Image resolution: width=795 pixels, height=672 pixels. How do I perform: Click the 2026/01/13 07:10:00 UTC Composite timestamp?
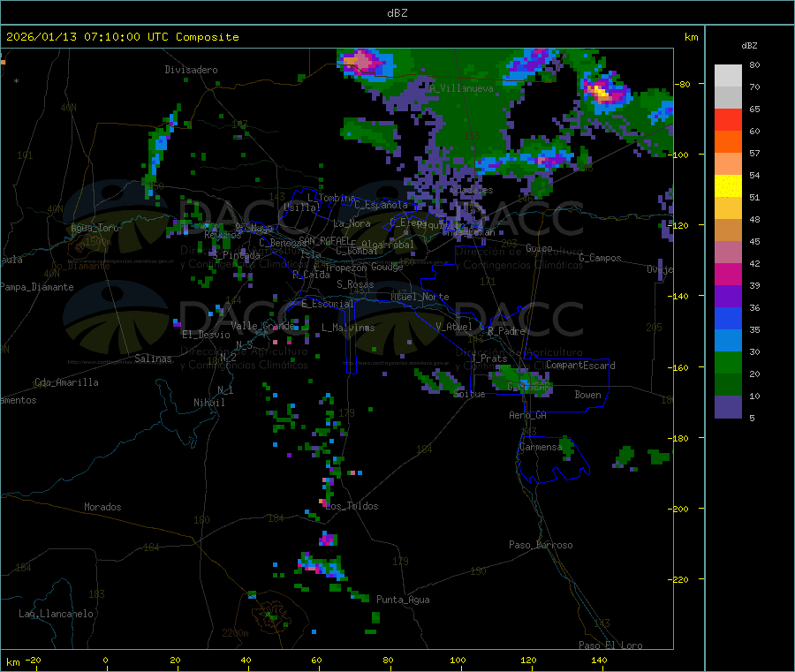click(122, 37)
